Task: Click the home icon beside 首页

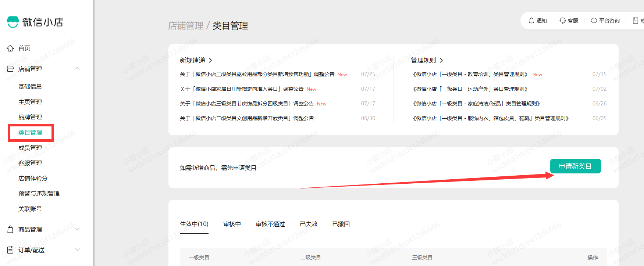Action: pyautogui.click(x=10, y=48)
